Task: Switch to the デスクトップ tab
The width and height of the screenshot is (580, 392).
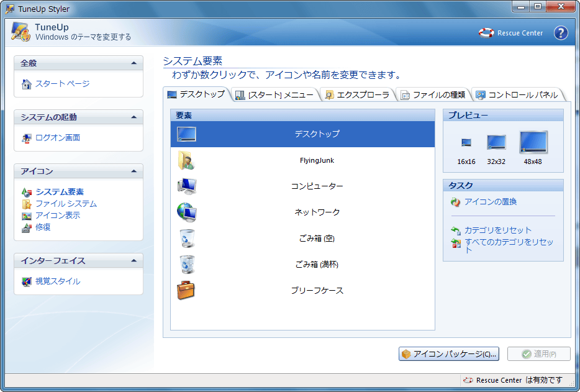Action: pyautogui.click(x=196, y=94)
